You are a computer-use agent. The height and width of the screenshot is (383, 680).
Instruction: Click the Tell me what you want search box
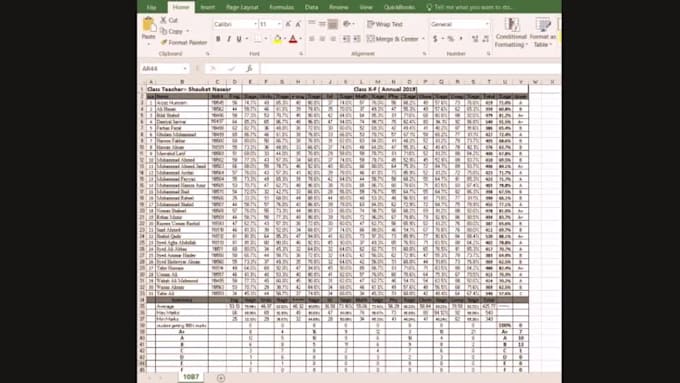(x=468, y=7)
